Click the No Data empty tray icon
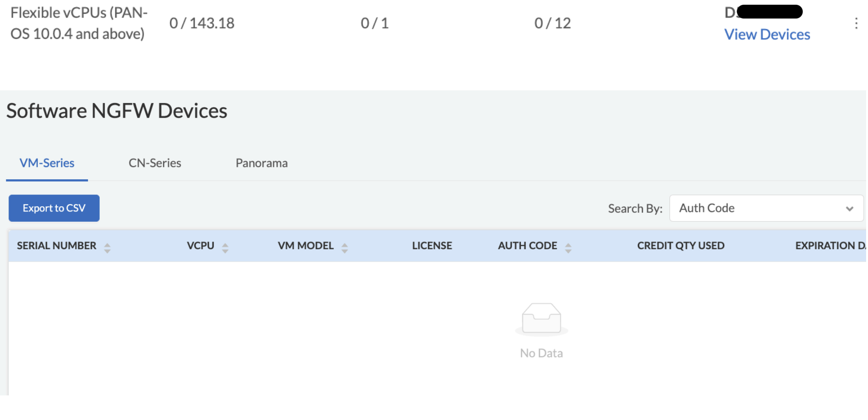This screenshot has width=868, height=420. pyautogui.click(x=541, y=319)
